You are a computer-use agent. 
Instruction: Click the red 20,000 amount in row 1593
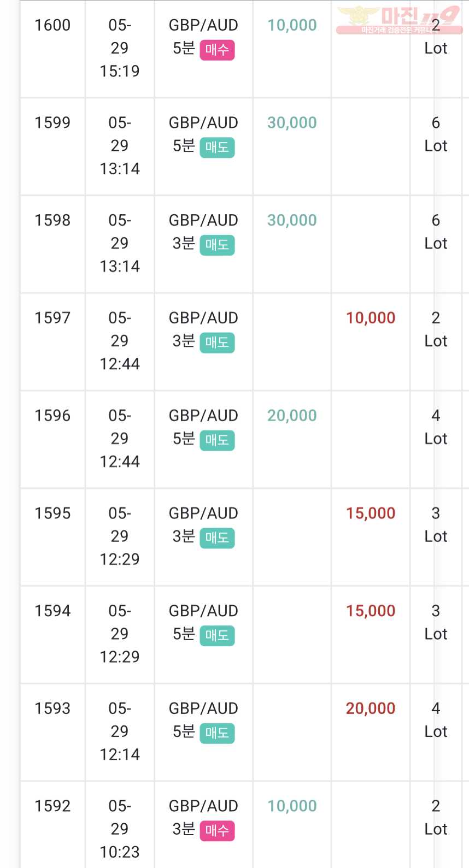coord(371,708)
